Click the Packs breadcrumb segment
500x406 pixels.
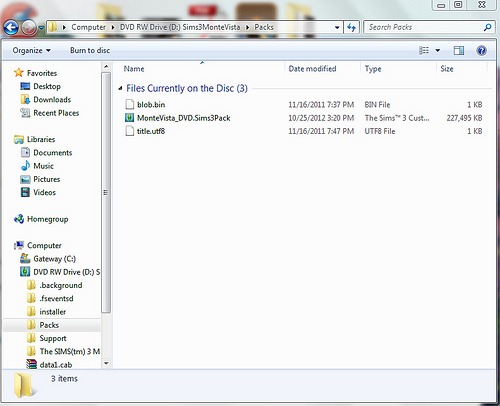click(264, 27)
